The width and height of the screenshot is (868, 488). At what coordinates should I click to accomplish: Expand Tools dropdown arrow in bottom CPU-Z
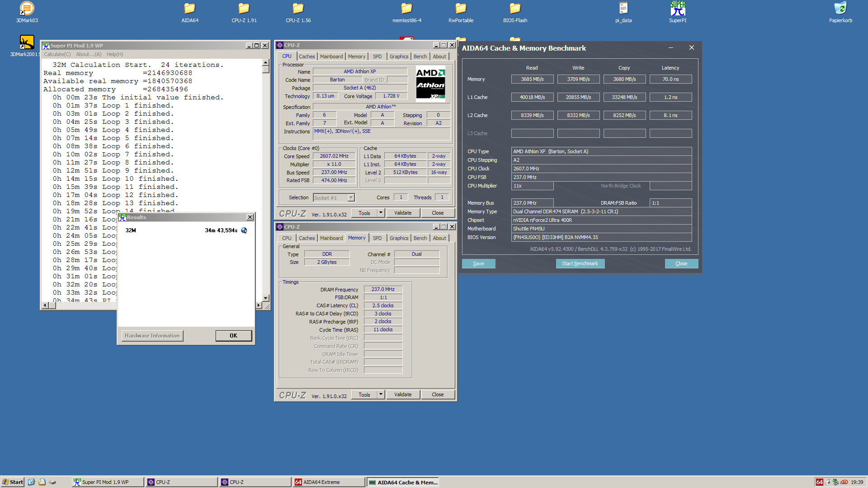pos(381,394)
